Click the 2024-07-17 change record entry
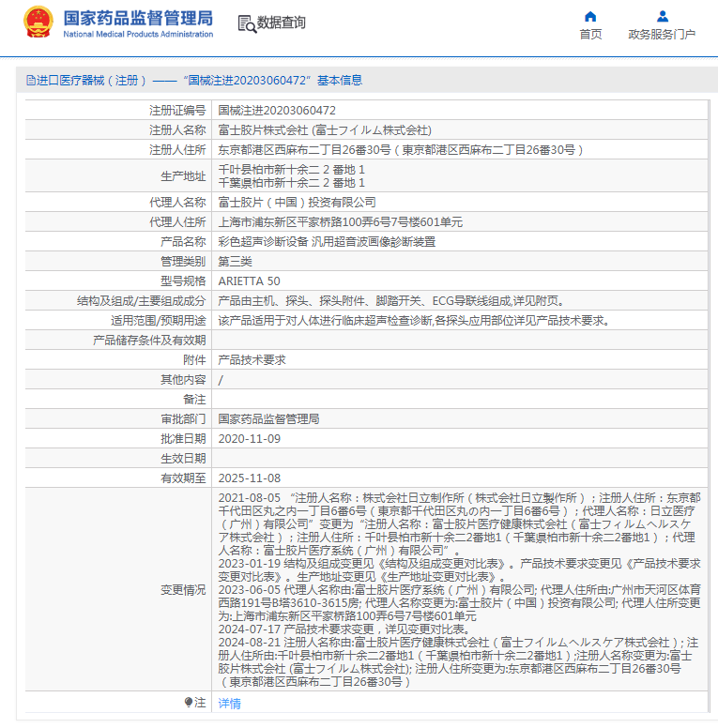Screen dimensions: 718x728 pyautogui.click(x=346, y=629)
